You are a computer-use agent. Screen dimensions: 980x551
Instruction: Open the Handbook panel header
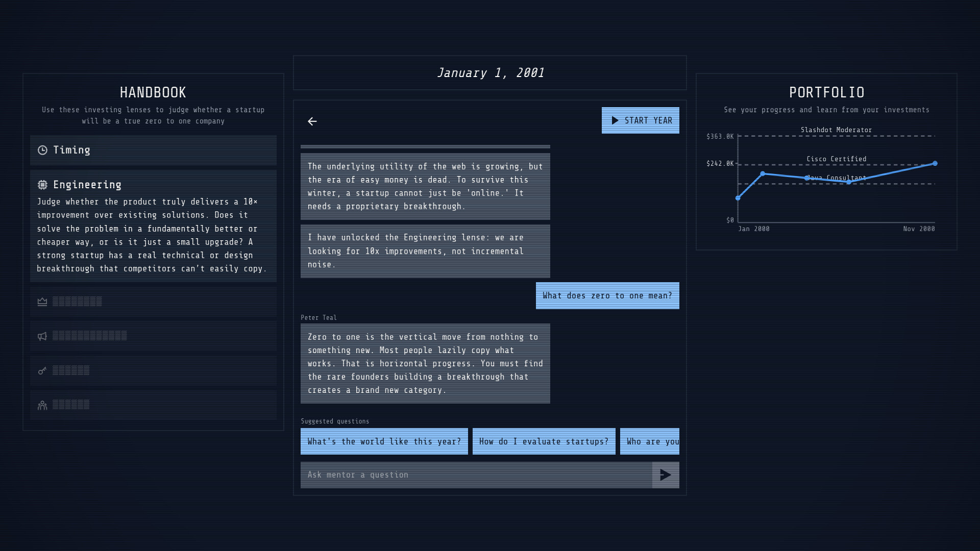153,92
